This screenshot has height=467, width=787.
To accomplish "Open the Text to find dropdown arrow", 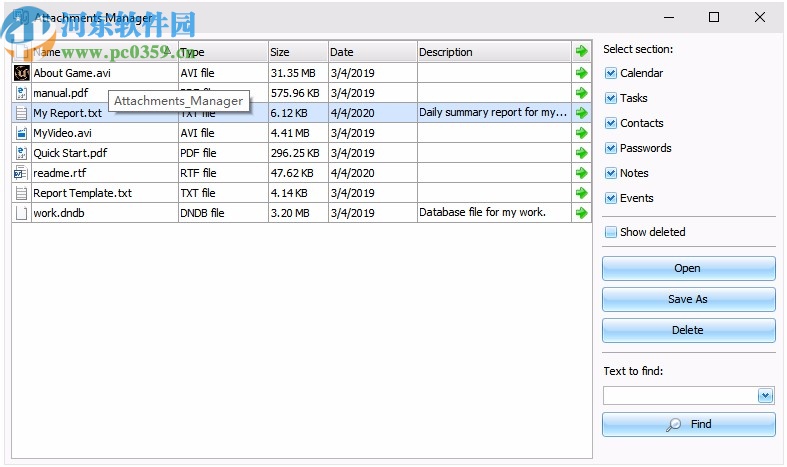I will pyautogui.click(x=765, y=396).
